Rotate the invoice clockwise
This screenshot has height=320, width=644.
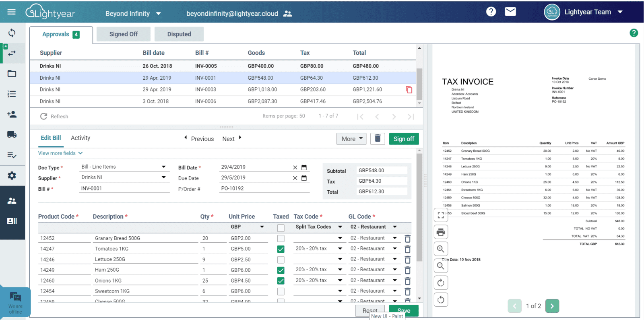(x=441, y=283)
